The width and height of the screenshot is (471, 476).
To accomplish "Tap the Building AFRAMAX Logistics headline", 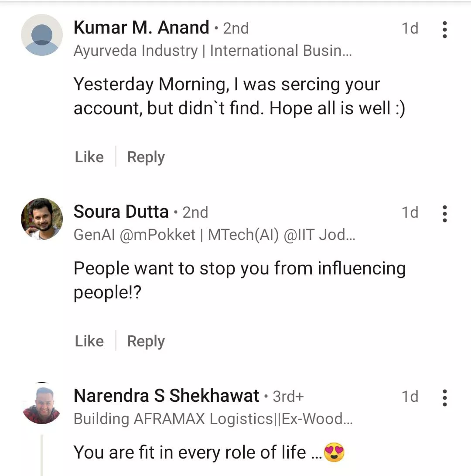I will click(213, 419).
